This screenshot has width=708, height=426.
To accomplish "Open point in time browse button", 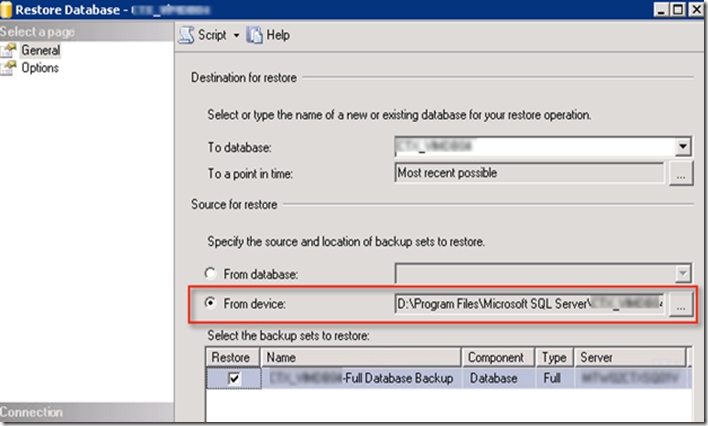I will click(x=681, y=173).
